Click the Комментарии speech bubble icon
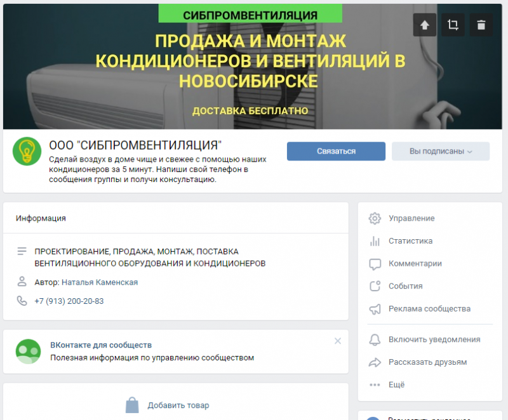 (x=375, y=264)
